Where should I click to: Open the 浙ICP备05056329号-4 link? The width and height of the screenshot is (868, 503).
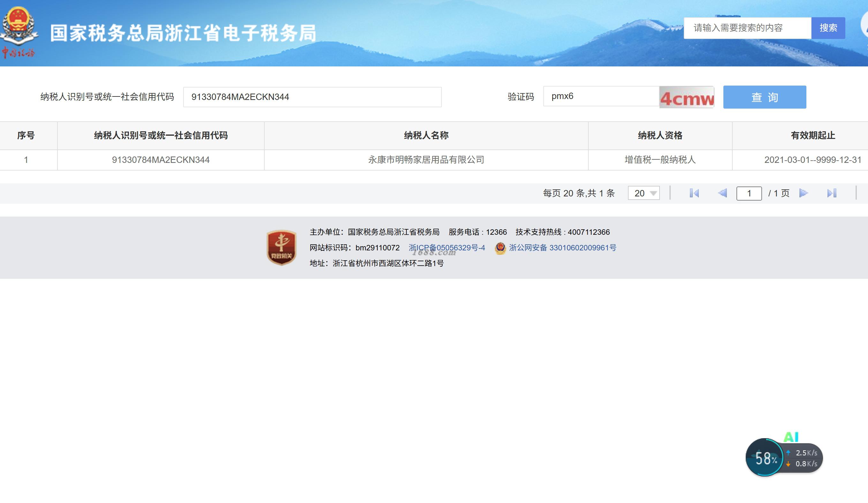(447, 248)
